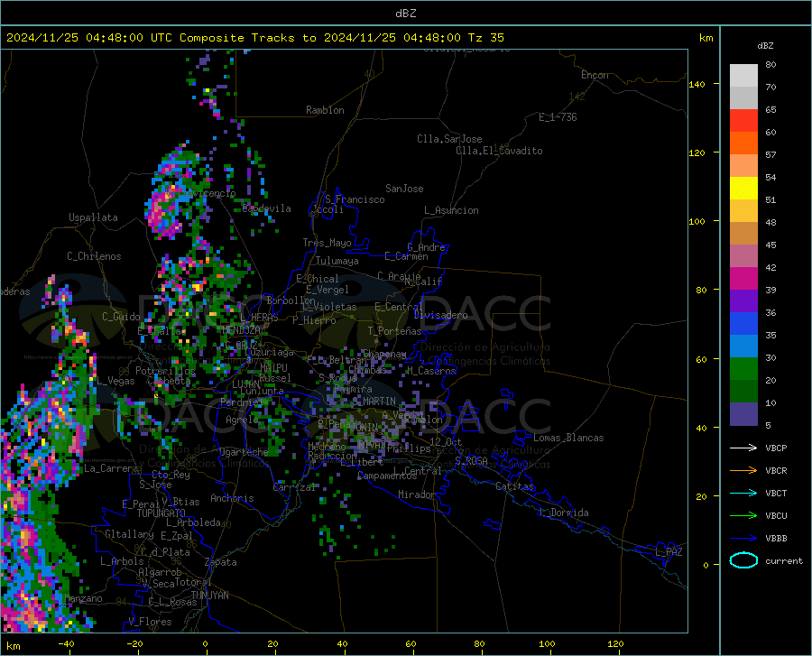Click the 100 km tick on the bottom axis
The image size is (812, 656).
pos(547,644)
